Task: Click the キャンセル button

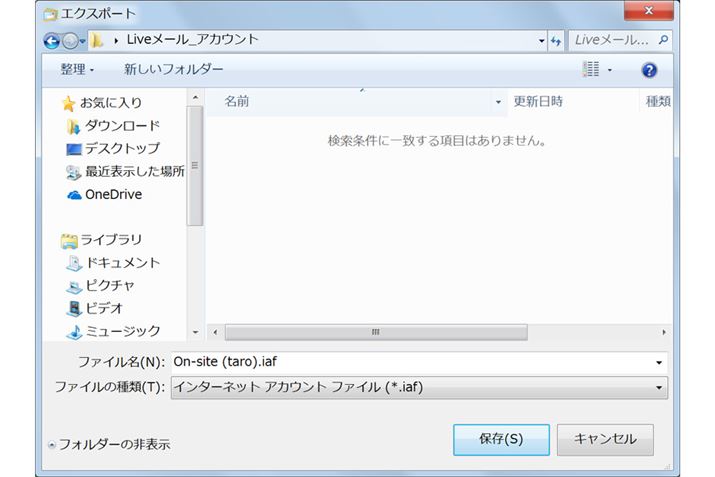Action: coord(605,440)
